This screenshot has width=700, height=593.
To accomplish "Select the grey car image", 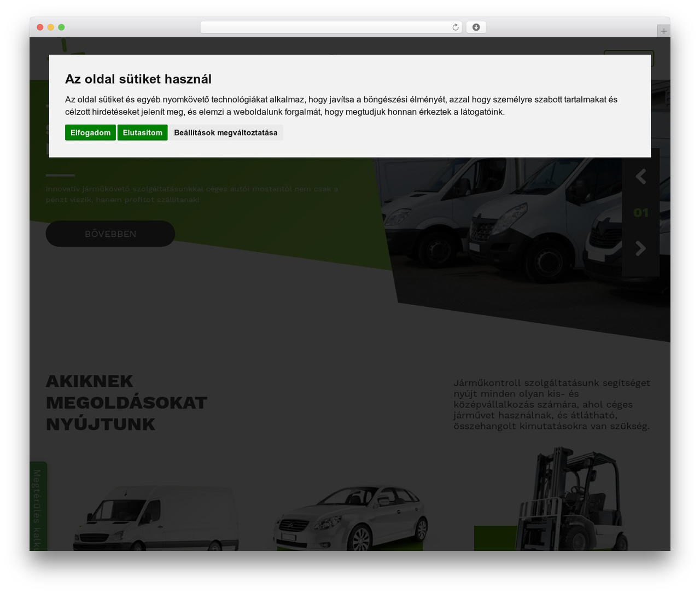I will click(351, 518).
